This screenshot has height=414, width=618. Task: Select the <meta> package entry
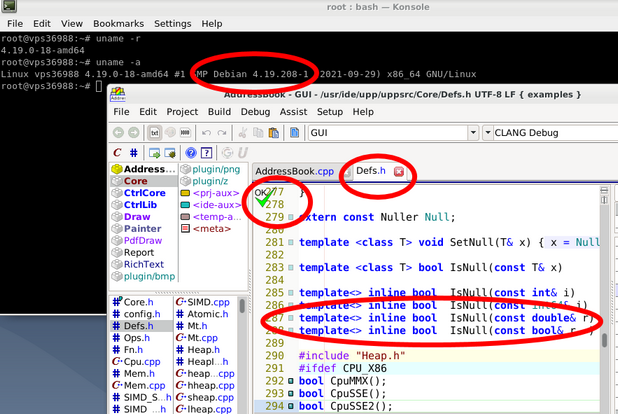pyautogui.click(x=210, y=228)
